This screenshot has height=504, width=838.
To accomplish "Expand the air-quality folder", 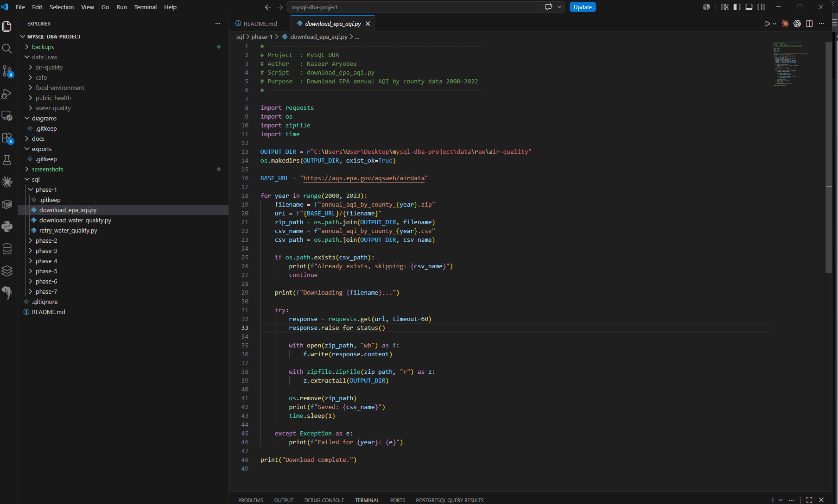I will point(123,67).
